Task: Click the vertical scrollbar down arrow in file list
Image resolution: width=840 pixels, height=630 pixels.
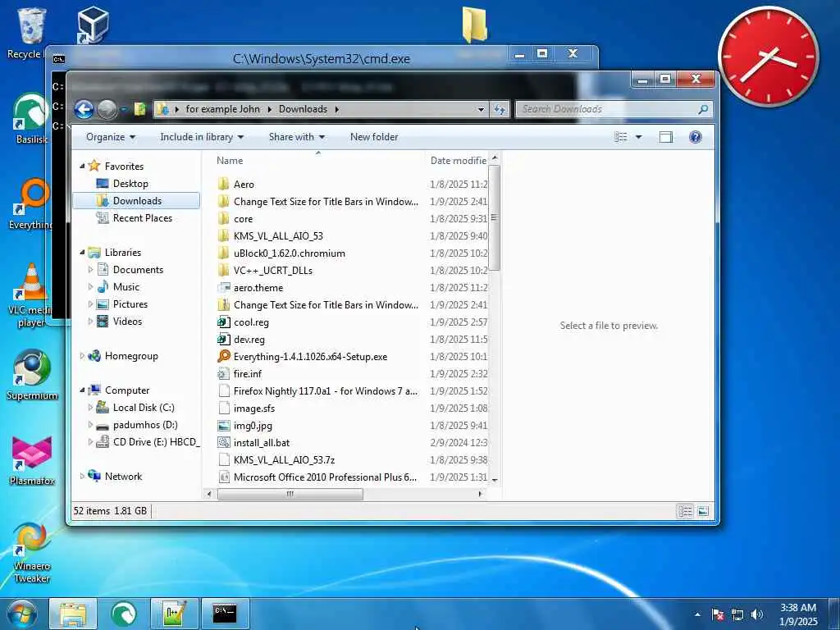Action: coord(495,480)
